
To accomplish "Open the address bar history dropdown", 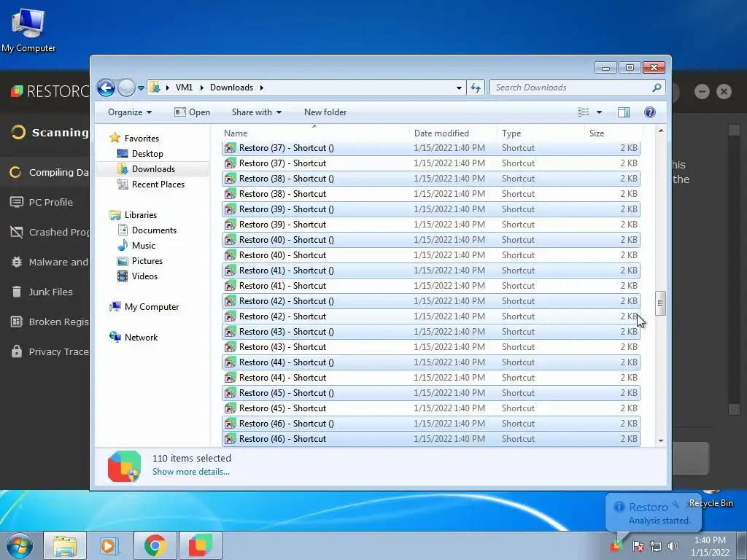I will click(459, 87).
